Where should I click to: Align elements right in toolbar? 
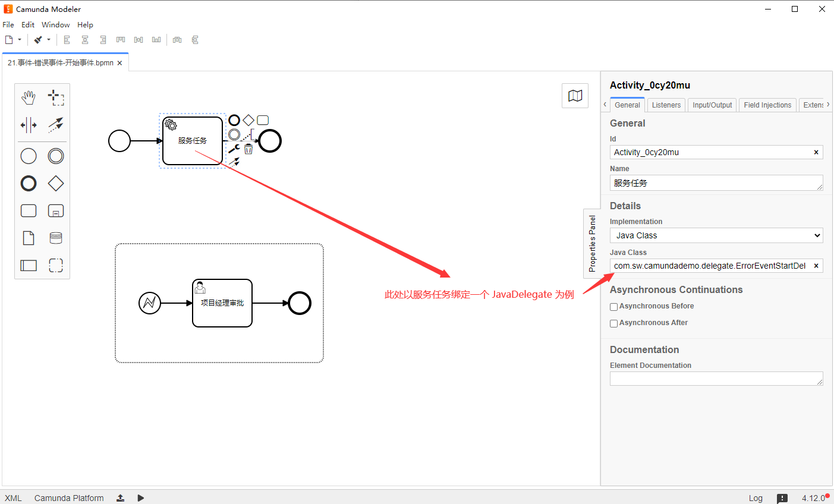tap(103, 40)
